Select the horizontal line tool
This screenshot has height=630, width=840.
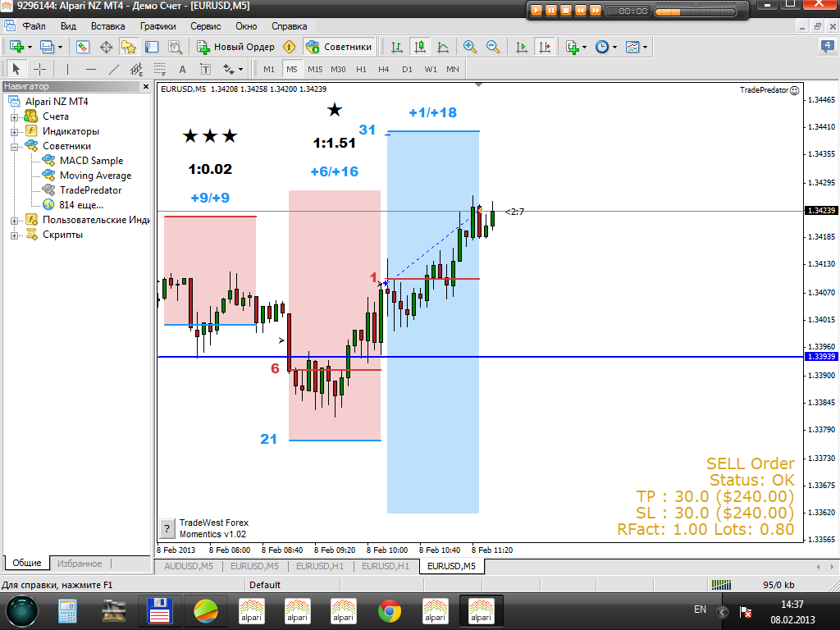(90, 69)
